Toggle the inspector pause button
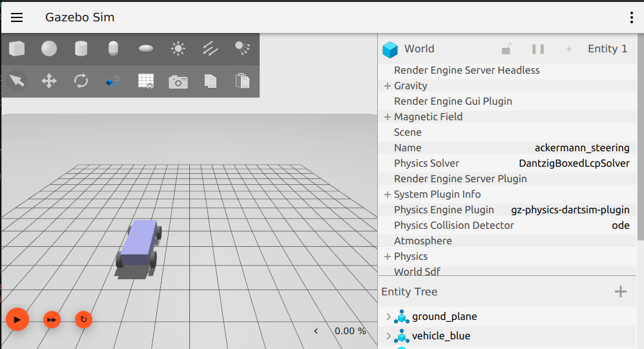The image size is (644, 349). pyautogui.click(x=537, y=49)
